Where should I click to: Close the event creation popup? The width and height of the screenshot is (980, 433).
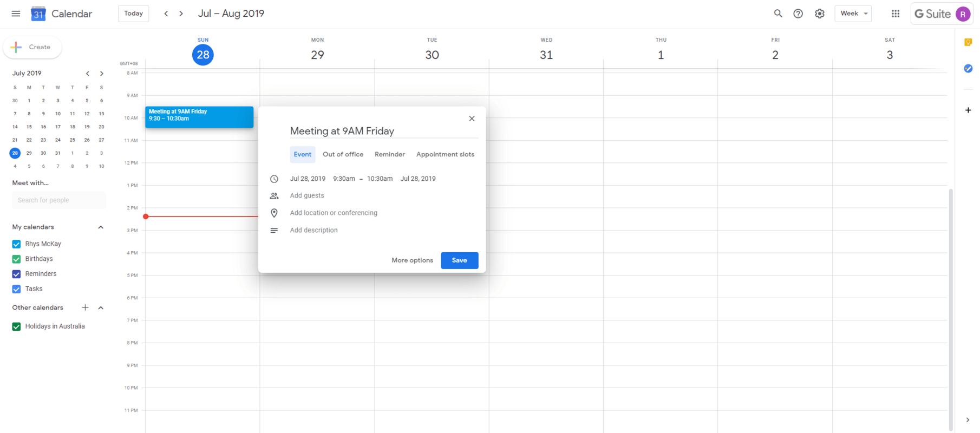pos(472,119)
